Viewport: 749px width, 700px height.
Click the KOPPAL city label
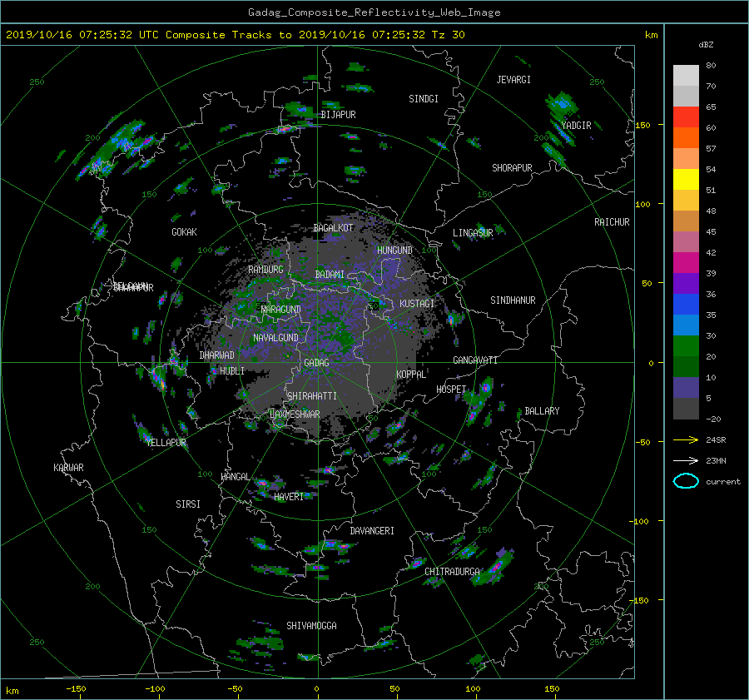pyautogui.click(x=411, y=375)
